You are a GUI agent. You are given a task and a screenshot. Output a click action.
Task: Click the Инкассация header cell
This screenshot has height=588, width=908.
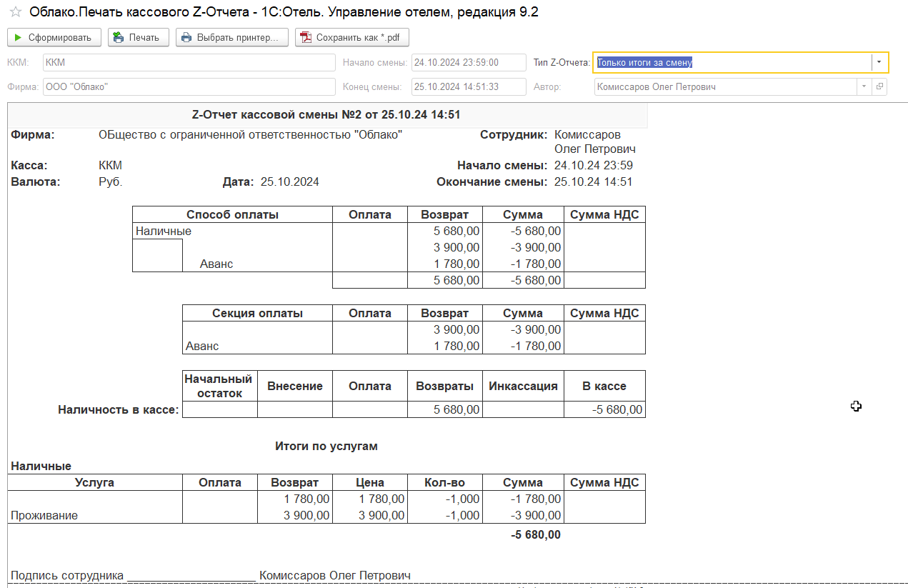pyautogui.click(x=523, y=386)
